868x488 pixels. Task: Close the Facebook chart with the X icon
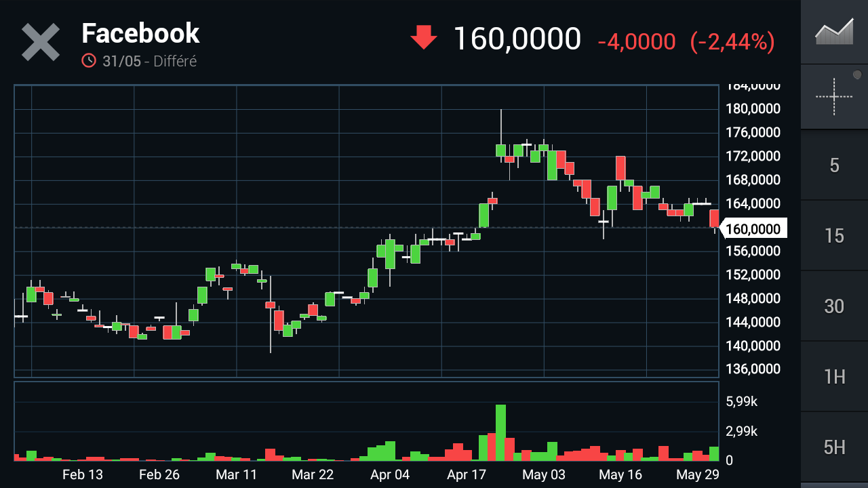click(41, 42)
